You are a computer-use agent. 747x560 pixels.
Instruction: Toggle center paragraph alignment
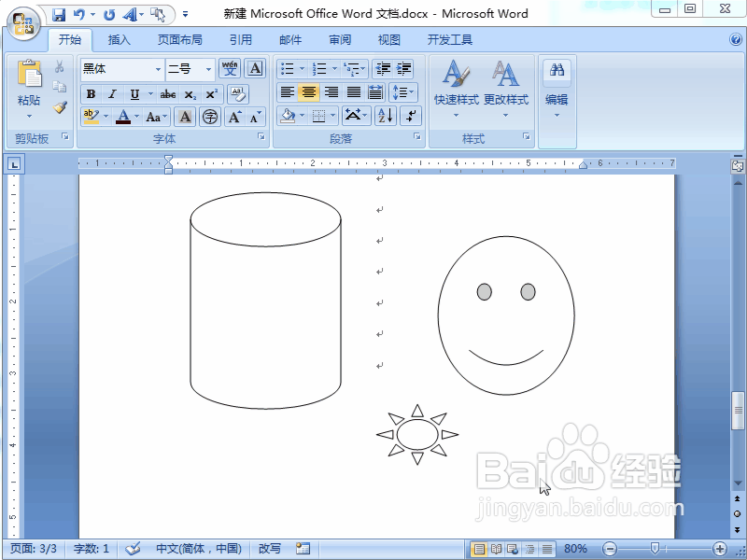(310, 93)
